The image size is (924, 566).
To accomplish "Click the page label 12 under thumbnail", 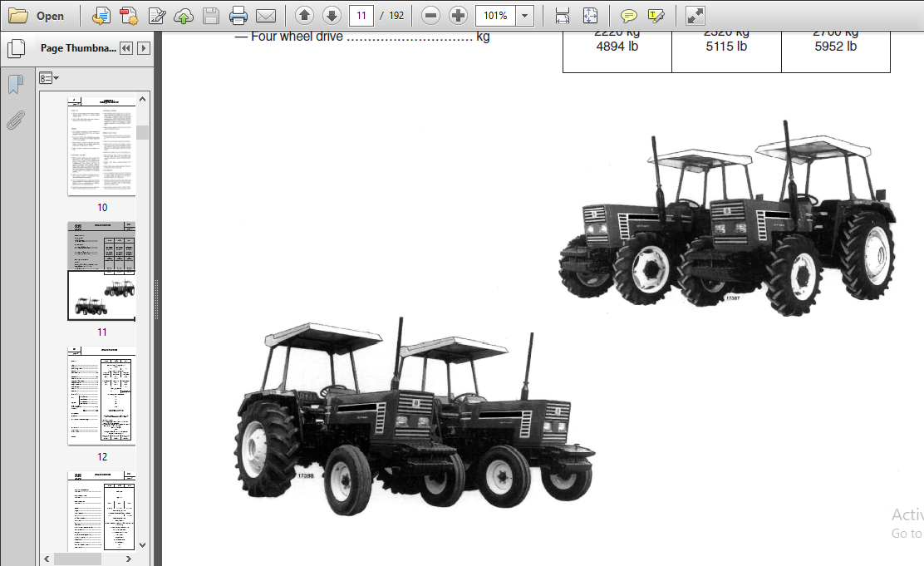I will pos(102,457).
